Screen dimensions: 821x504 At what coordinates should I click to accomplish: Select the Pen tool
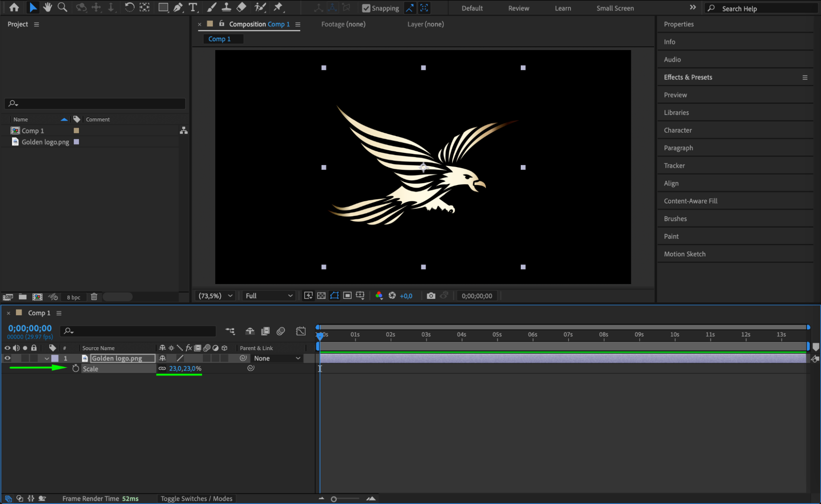coord(178,7)
